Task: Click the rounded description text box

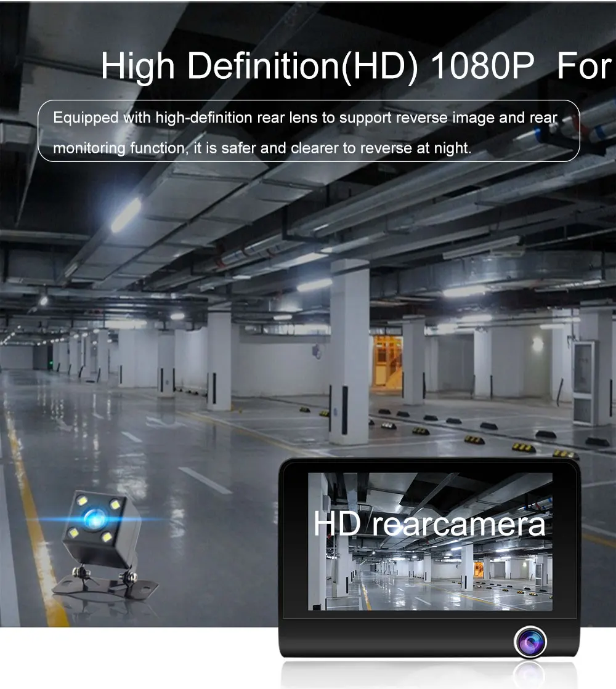Action: (309, 131)
